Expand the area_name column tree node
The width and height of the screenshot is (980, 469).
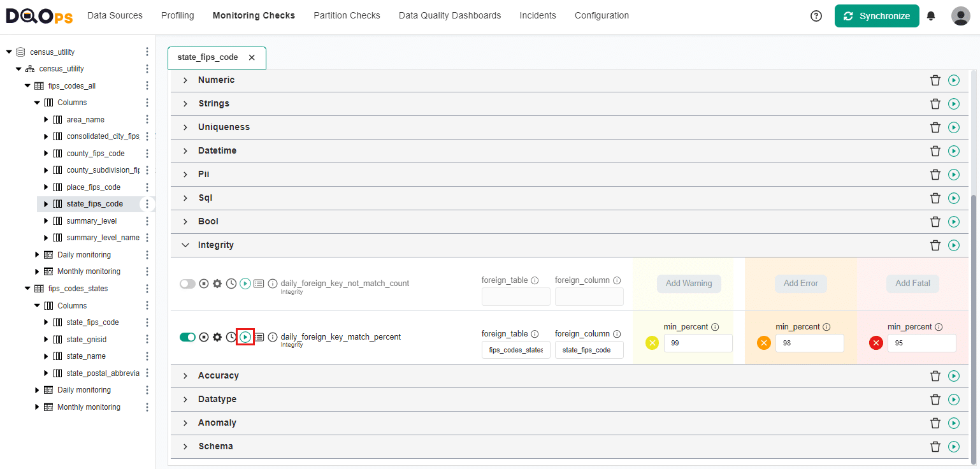(46, 120)
